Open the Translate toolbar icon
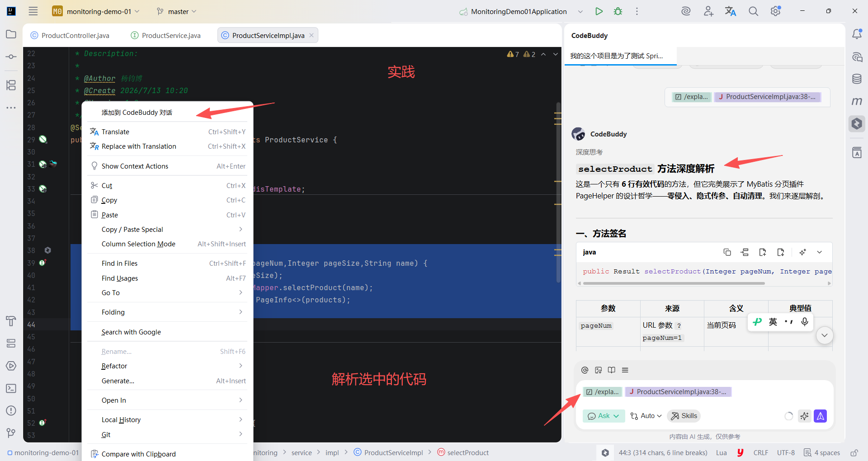This screenshot has width=868, height=461. click(x=731, y=11)
